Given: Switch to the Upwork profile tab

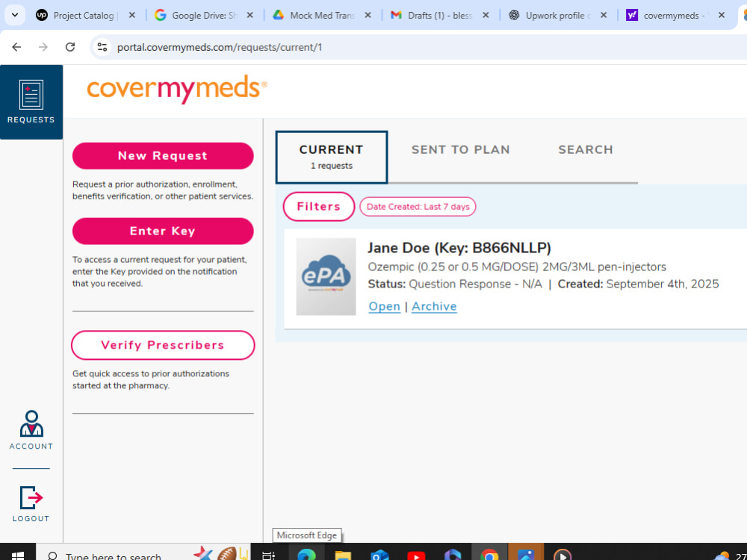Looking at the screenshot, I should point(558,15).
